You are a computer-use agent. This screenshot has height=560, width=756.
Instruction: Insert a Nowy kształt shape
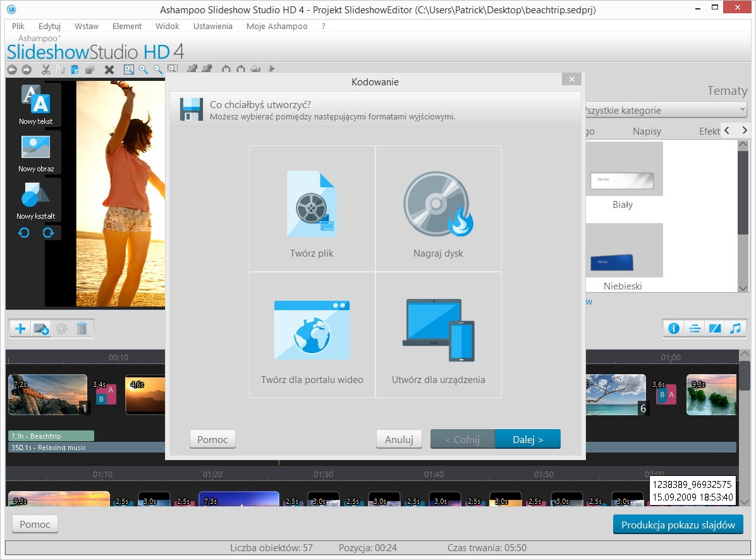(35, 199)
